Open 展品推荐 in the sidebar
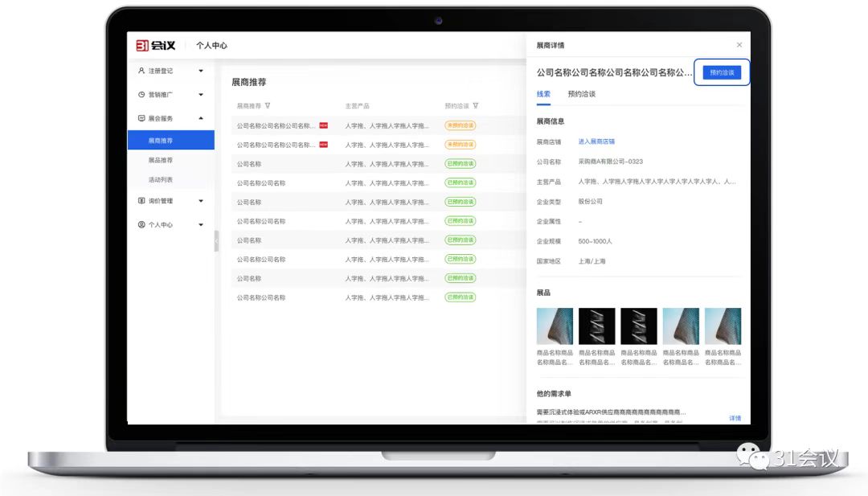 161,160
